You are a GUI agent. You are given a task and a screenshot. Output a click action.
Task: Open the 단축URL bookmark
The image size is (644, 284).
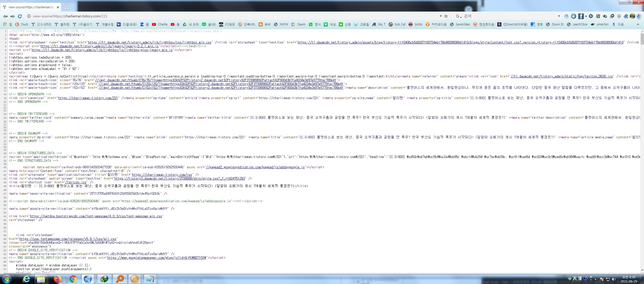point(247,24)
